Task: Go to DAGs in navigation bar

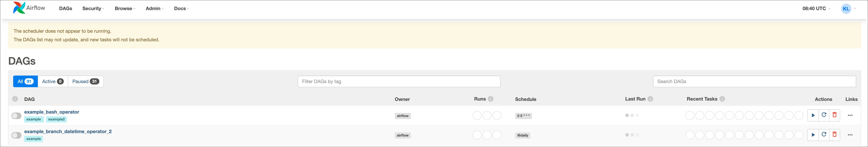Action: (x=66, y=8)
